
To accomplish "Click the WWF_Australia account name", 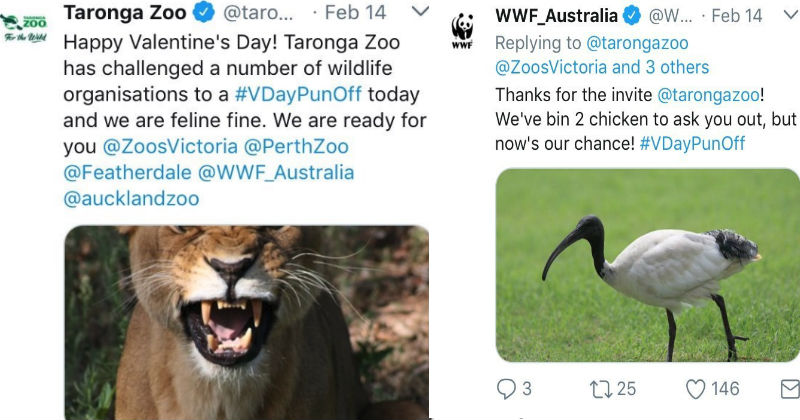I will click(556, 16).
